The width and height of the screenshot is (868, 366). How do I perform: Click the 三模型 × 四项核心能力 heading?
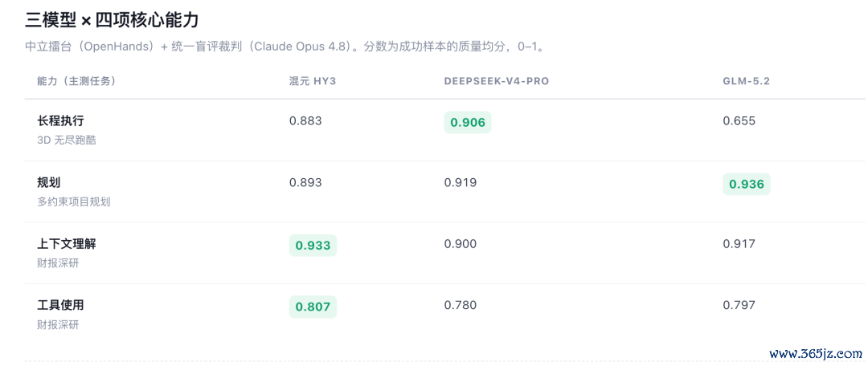[112, 20]
